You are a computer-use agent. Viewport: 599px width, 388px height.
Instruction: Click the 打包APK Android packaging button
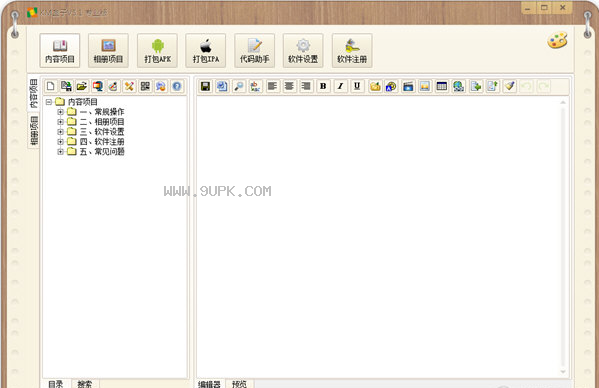click(x=157, y=50)
